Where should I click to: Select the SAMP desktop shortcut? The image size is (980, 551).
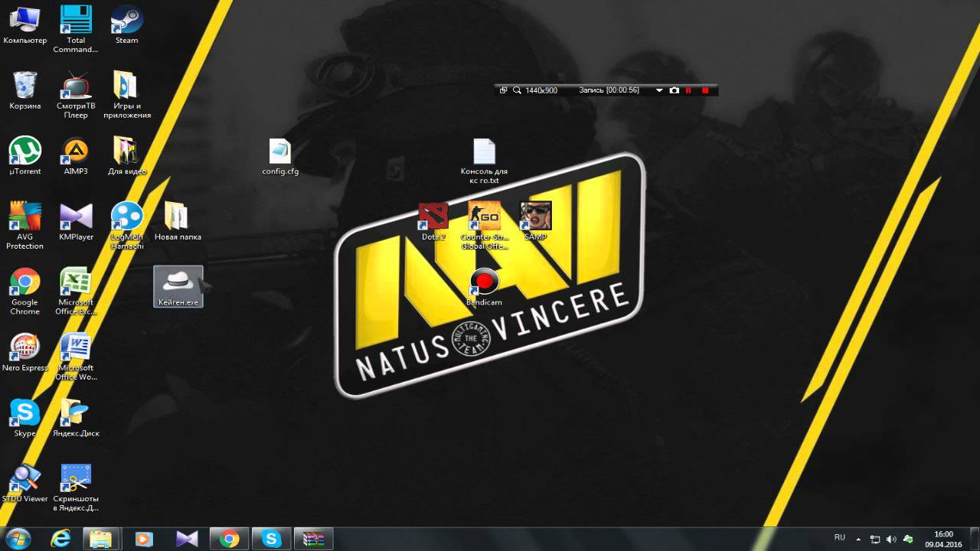point(535,222)
